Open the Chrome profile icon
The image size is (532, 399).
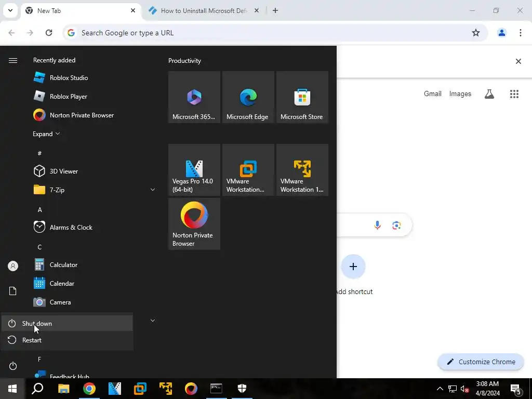[x=501, y=33]
